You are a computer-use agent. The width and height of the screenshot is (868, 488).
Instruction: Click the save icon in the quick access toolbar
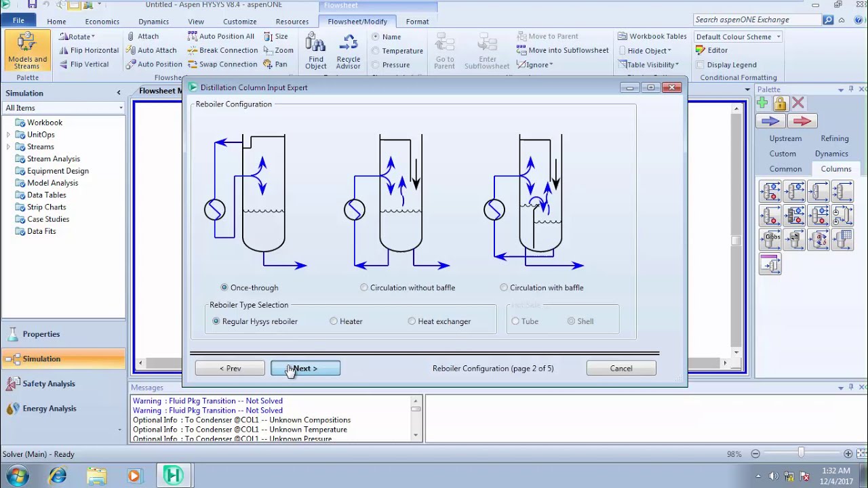coord(32,5)
